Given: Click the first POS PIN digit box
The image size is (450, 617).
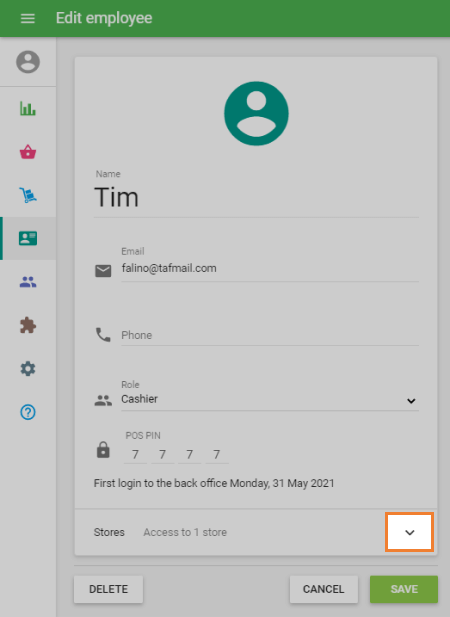Looking at the screenshot, I should [135, 454].
